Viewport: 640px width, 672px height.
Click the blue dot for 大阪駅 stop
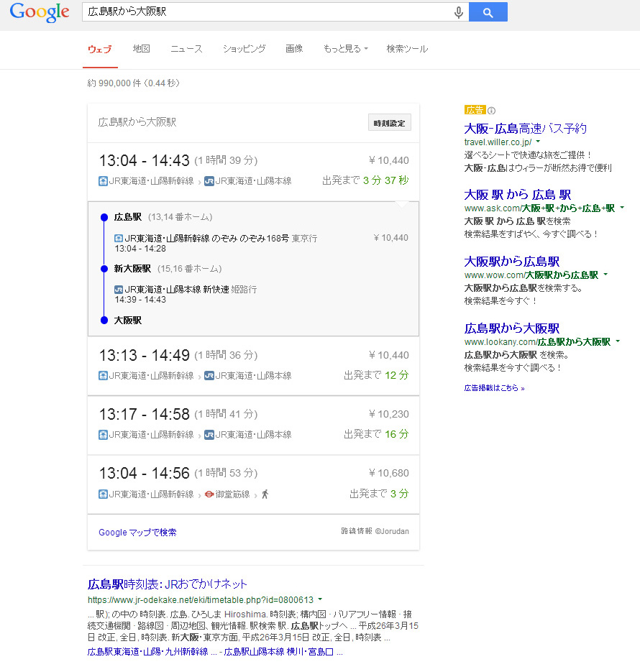pyautogui.click(x=104, y=320)
